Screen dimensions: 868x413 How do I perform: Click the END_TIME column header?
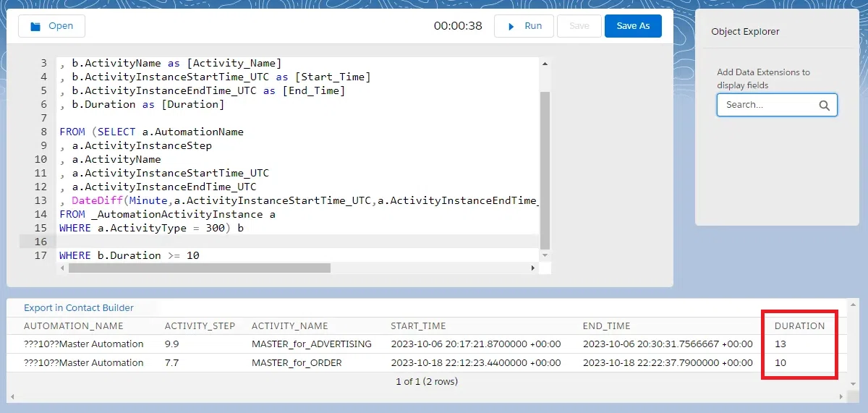click(607, 326)
